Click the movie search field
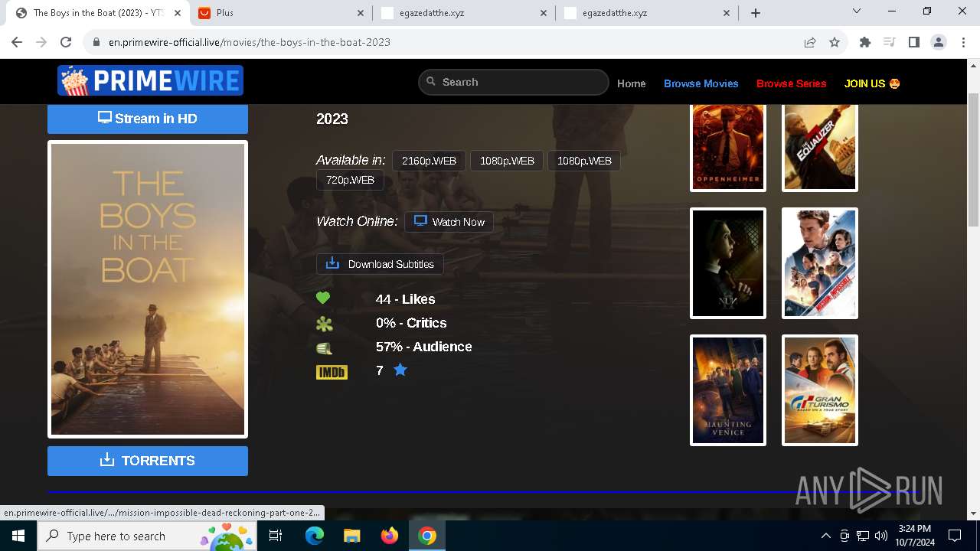This screenshot has height=551, width=980. [514, 82]
